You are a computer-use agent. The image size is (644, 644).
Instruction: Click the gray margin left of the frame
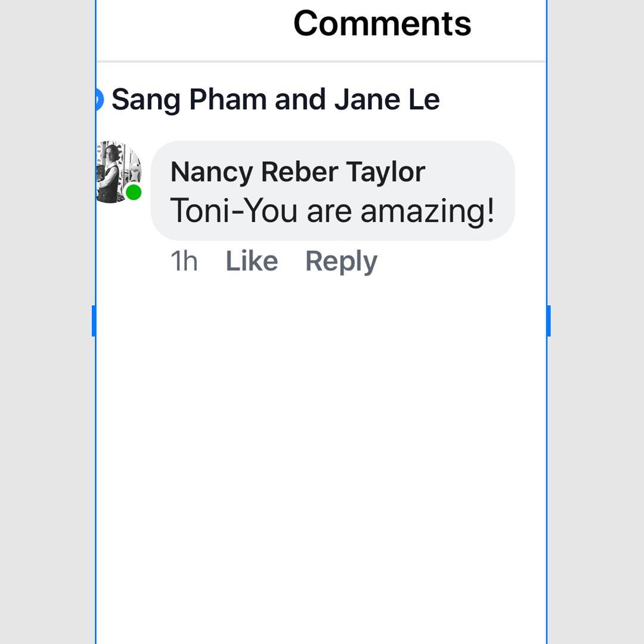(47, 322)
